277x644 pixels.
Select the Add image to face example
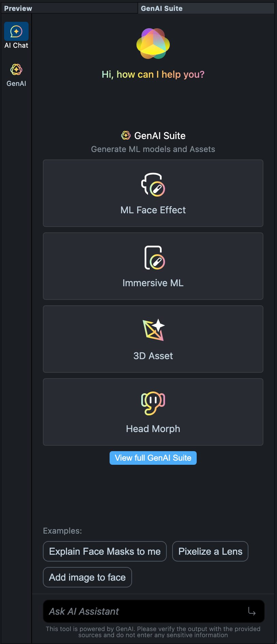pyautogui.click(x=87, y=577)
